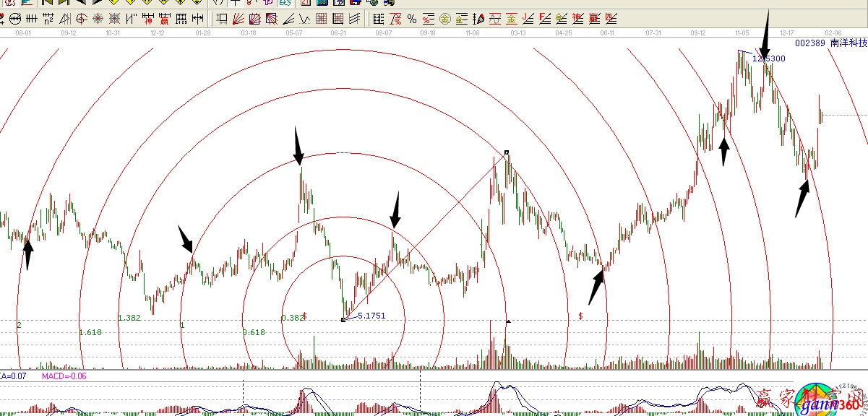The height and width of the screenshot is (416, 868).
Task: Click the 12.5300 high price label
Action: coord(768,58)
